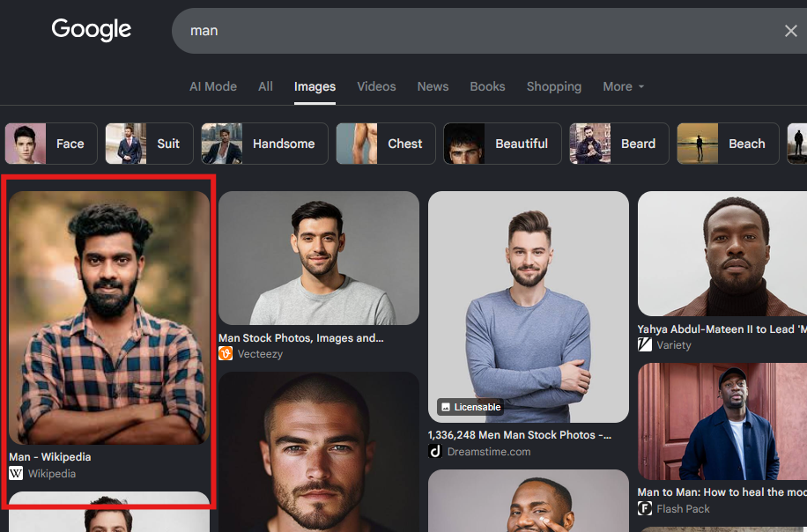Click the Licensable badge icon
807x532 pixels.
[x=446, y=407]
